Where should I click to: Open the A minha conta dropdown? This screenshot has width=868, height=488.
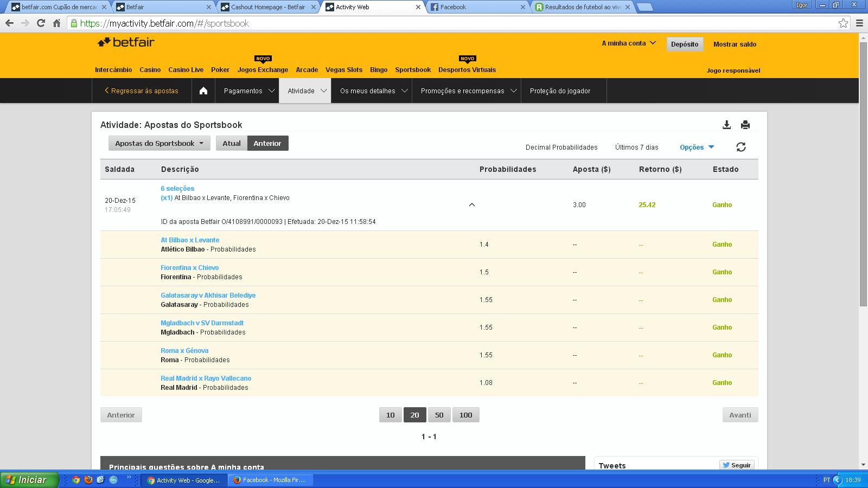[629, 43]
